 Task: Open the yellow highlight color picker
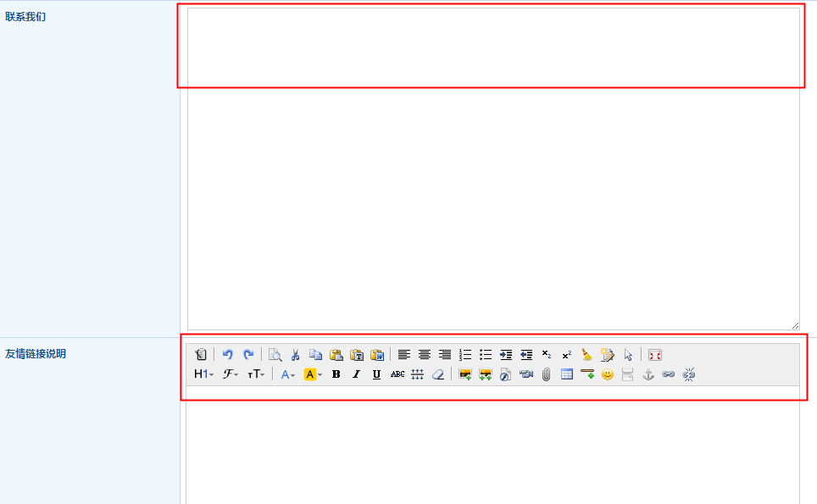(313, 374)
